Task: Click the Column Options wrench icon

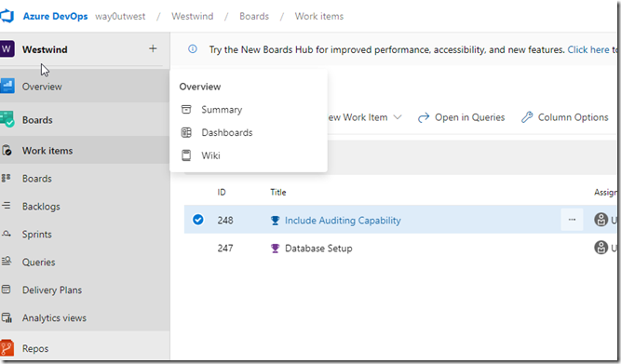Action: [527, 117]
